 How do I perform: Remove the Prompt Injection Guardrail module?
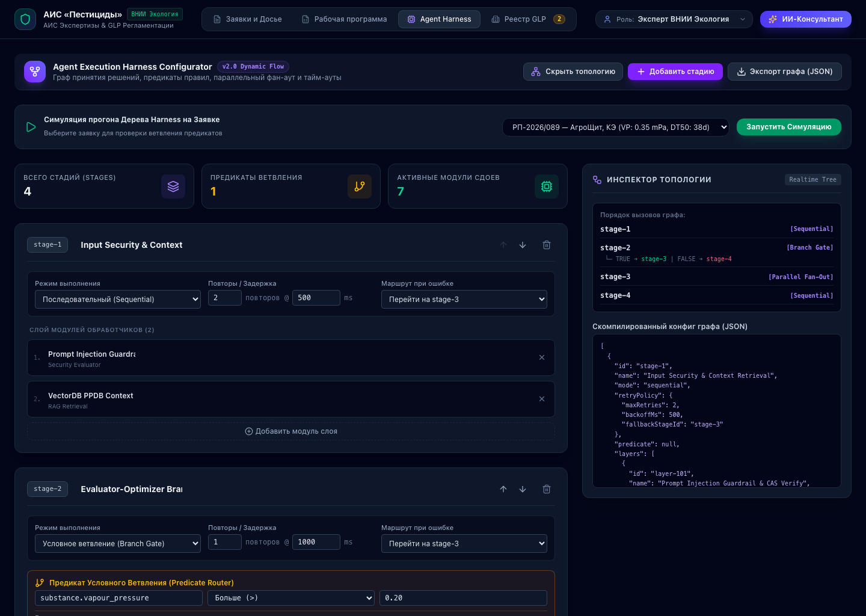click(x=542, y=357)
